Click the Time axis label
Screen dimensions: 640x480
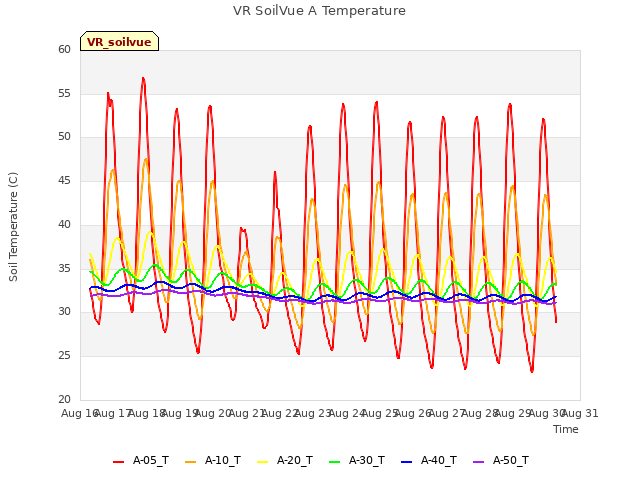click(566, 429)
